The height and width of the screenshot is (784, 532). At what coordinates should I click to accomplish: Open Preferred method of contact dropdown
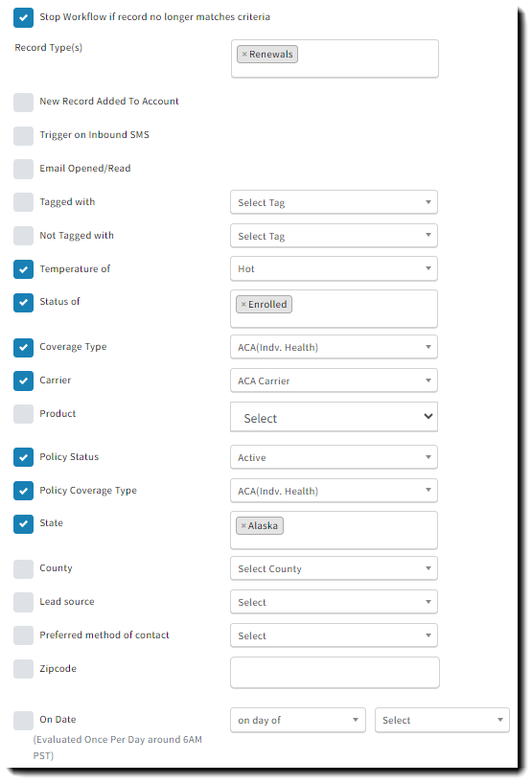click(x=334, y=636)
